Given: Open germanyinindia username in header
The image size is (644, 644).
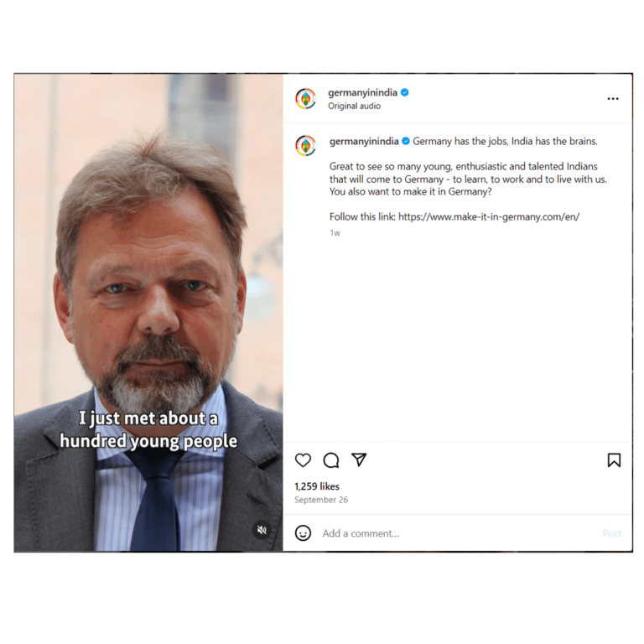Looking at the screenshot, I should tap(362, 92).
